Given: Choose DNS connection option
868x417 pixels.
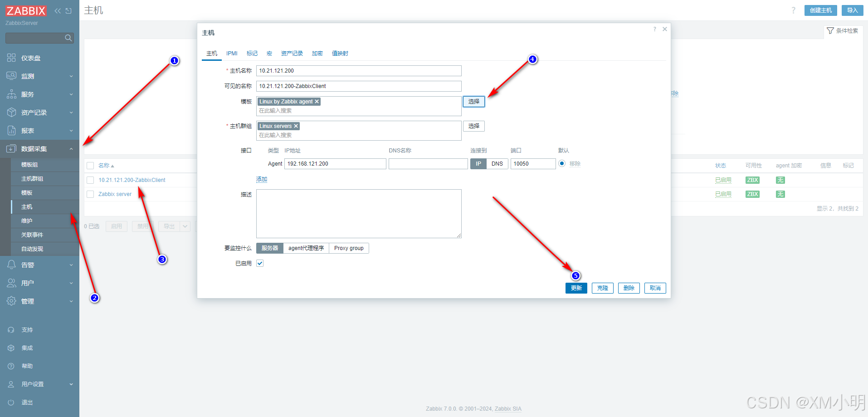Looking at the screenshot, I should [497, 164].
